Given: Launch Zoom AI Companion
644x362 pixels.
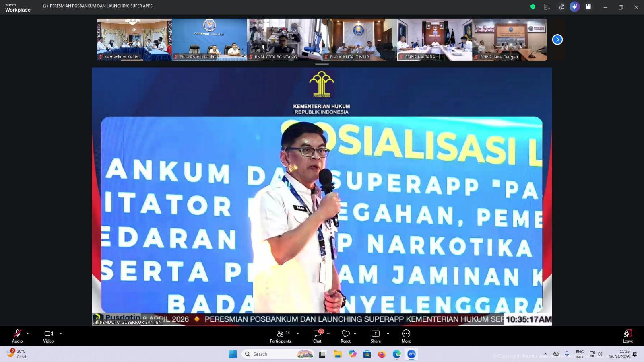Looking at the screenshot, I should point(574,6).
